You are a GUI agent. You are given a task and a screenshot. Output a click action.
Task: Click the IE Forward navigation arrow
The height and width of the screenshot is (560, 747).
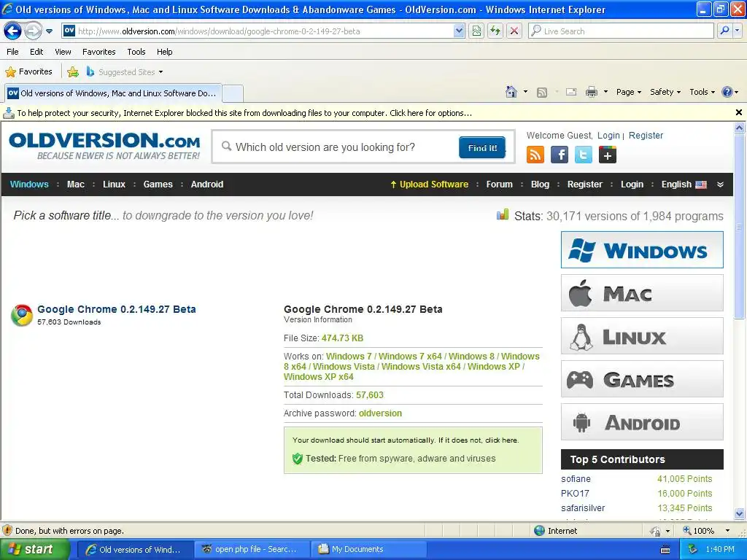pos(33,31)
